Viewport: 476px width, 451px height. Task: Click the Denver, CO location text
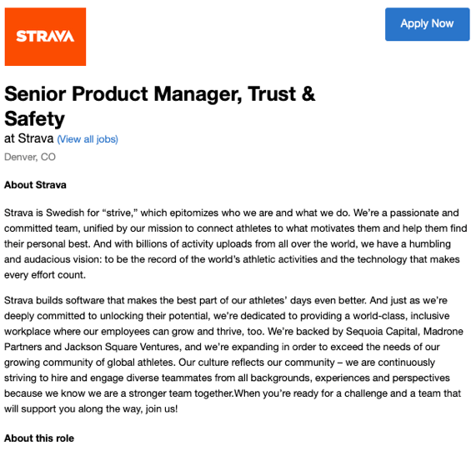click(30, 157)
